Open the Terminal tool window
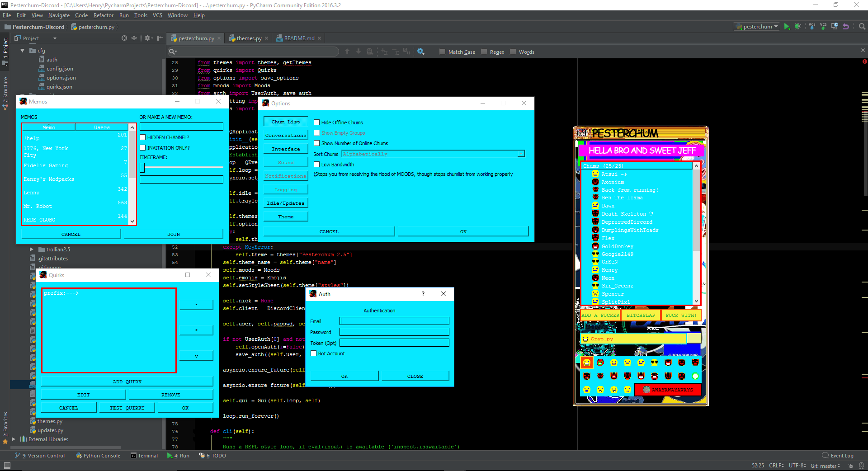 [144, 456]
